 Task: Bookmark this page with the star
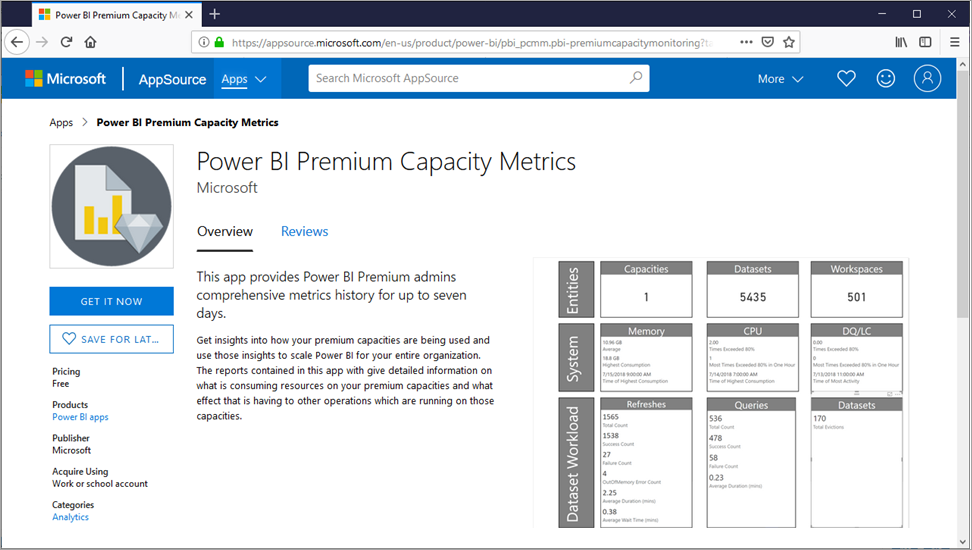tap(789, 42)
